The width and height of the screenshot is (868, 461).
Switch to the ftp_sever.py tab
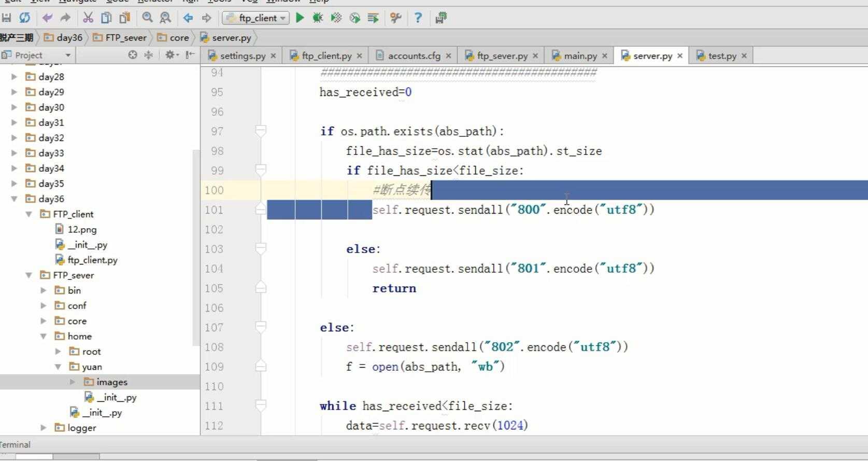click(502, 55)
